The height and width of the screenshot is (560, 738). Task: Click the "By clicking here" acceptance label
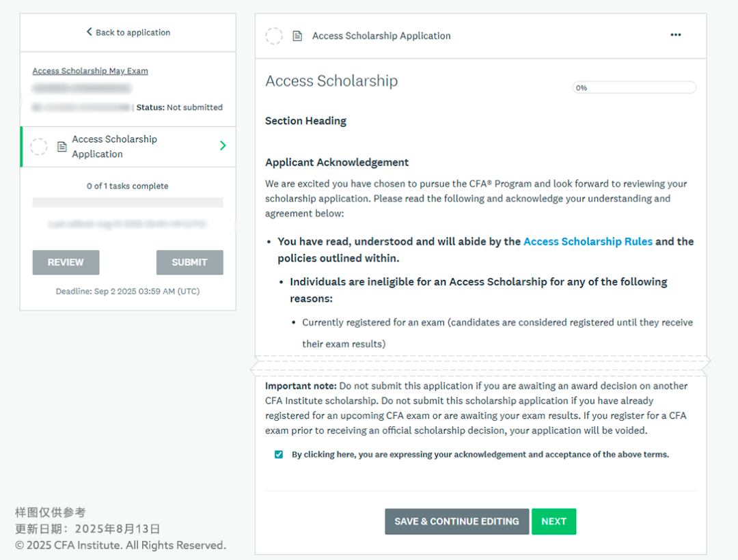click(480, 455)
